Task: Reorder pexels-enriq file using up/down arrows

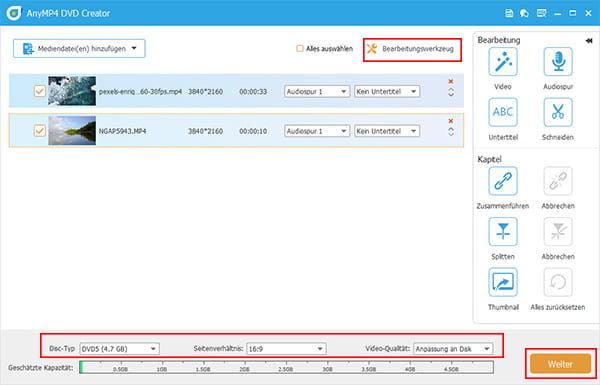Action: (451, 92)
